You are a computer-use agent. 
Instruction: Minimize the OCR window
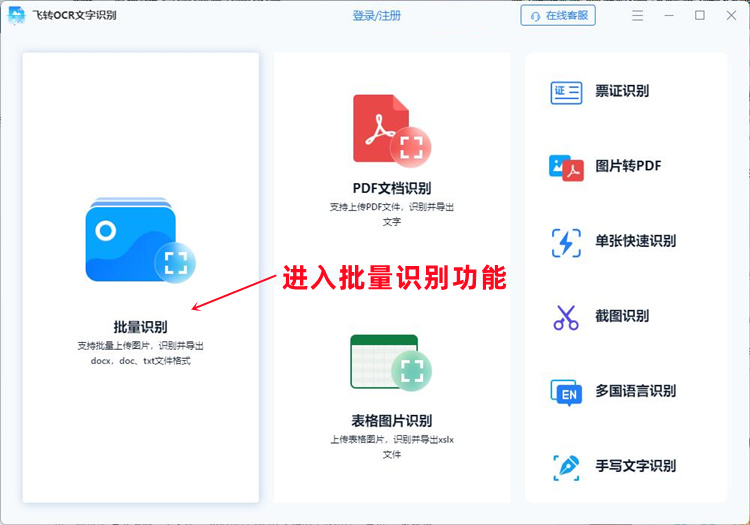669,16
